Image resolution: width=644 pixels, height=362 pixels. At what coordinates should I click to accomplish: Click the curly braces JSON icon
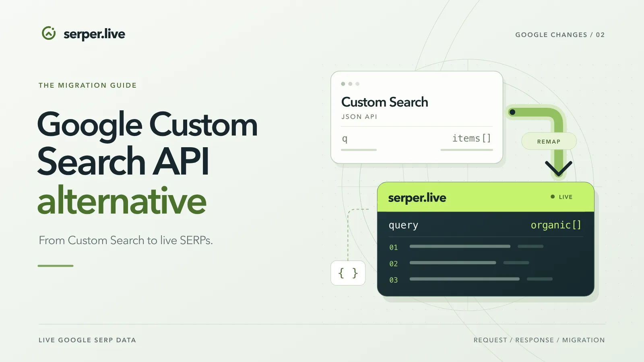click(348, 273)
